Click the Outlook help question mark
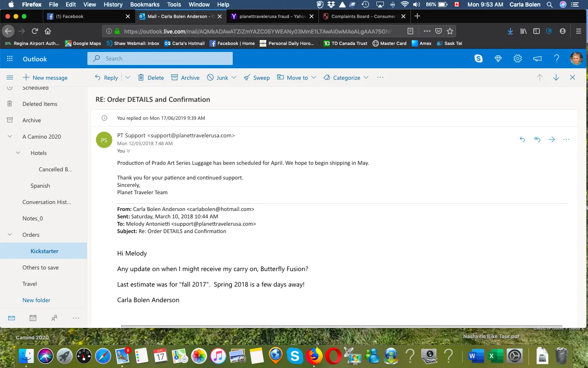 coord(557,59)
